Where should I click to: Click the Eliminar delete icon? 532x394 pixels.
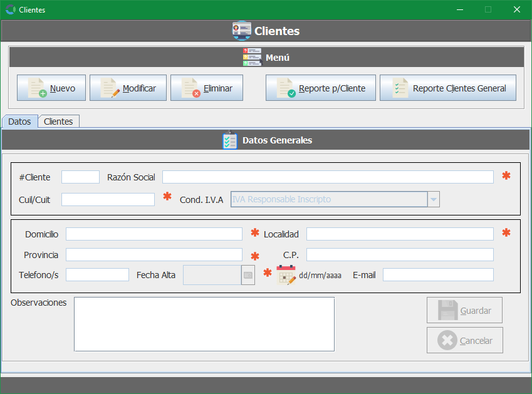190,88
